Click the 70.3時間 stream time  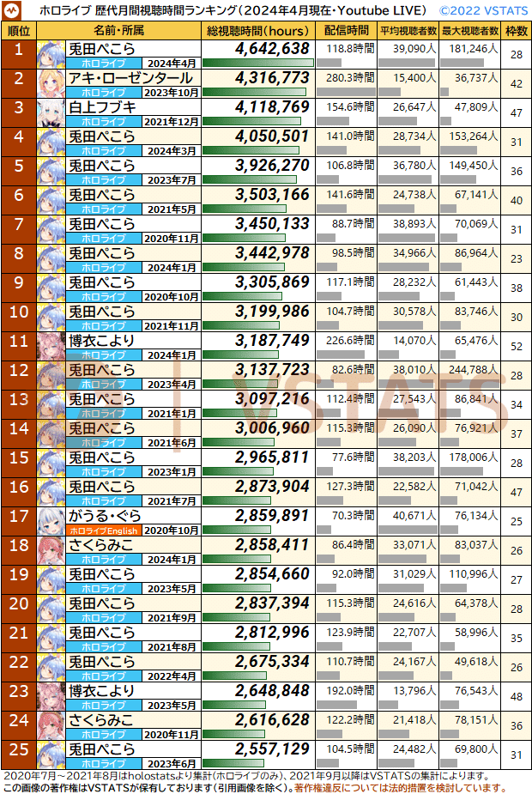(x=354, y=516)
